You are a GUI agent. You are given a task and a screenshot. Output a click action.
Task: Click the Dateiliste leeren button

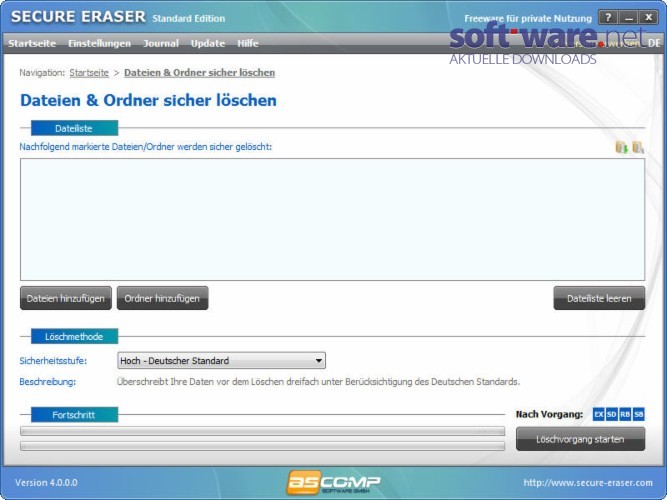[x=599, y=298]
